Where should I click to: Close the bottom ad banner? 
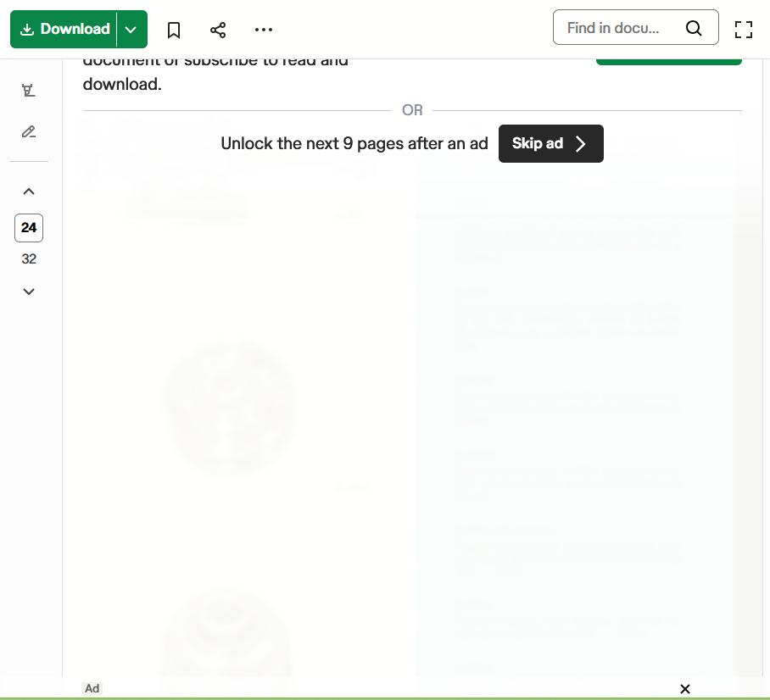[x=685, y=689]
